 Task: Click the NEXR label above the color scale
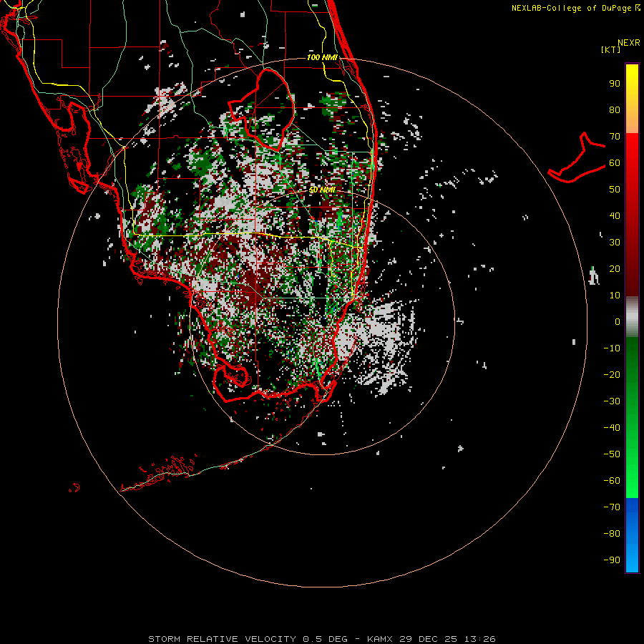click(x=628, y=43)
